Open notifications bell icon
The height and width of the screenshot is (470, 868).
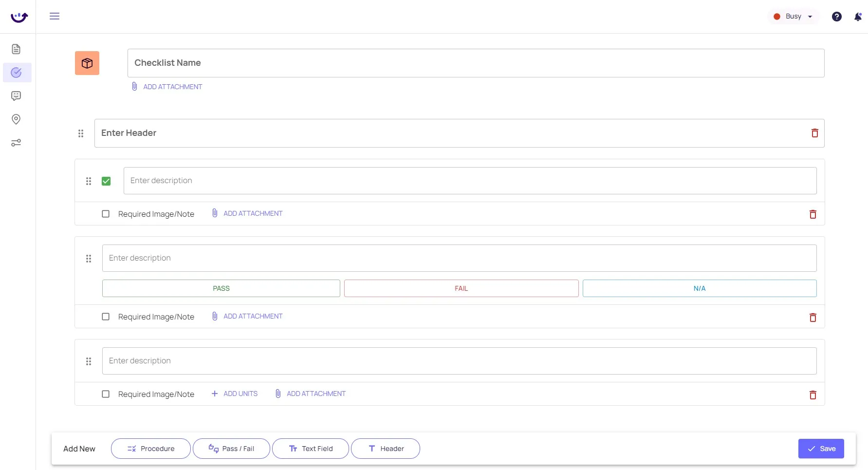coord(858,17)
